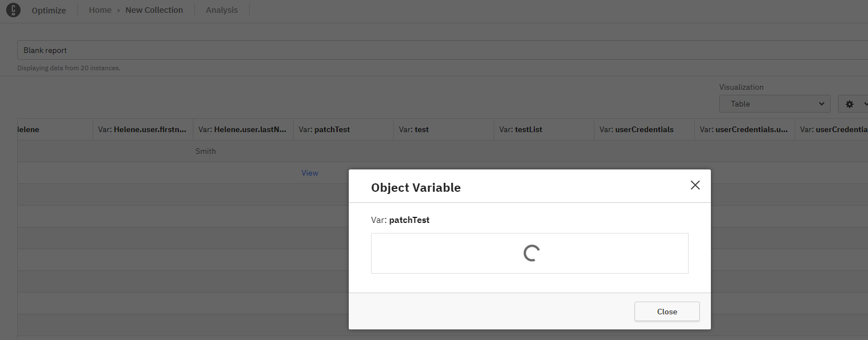The width and height of the screenshot is (868, 340).
Task: Click the untruncated Var: userCredentials column header
Action: (x=637, y=129)
